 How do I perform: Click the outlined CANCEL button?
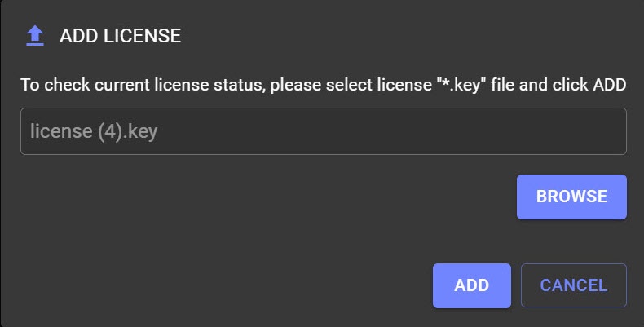(573, 285)
